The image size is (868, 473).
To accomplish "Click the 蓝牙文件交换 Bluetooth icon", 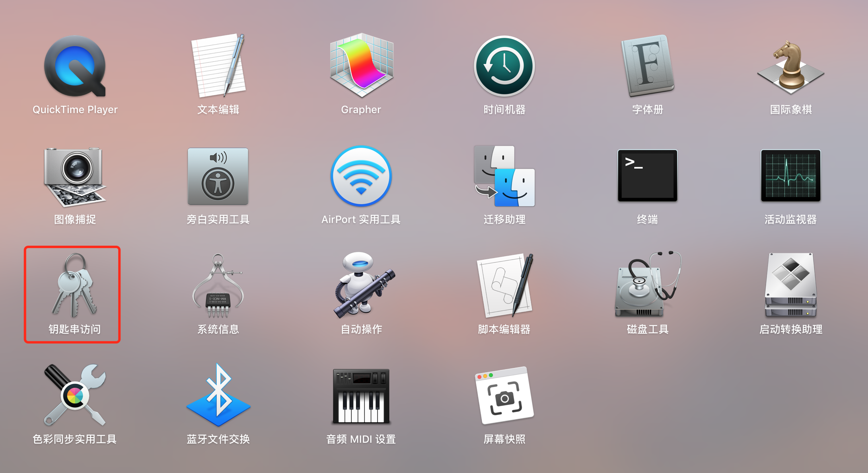I will tap(218, 396).
